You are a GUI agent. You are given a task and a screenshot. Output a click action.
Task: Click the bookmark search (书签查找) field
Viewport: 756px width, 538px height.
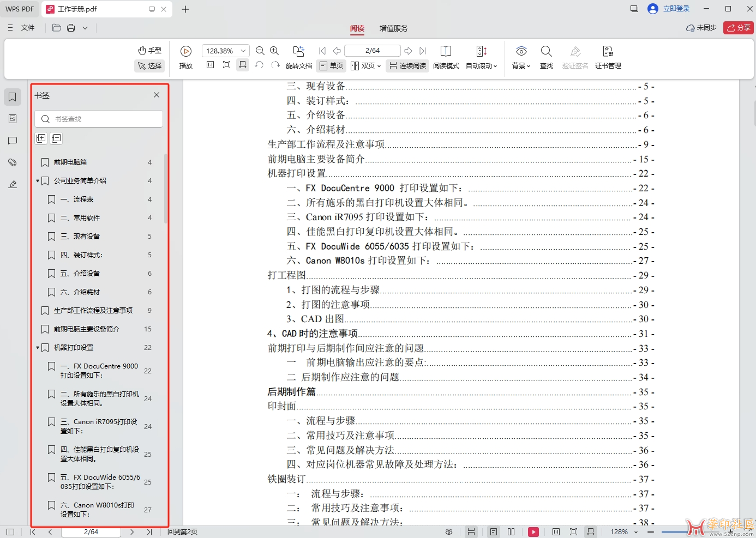[99, 119]
